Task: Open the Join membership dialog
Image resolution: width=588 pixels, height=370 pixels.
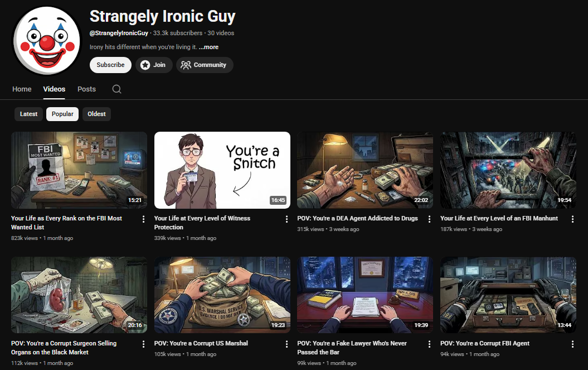Action: pos(154,65)
